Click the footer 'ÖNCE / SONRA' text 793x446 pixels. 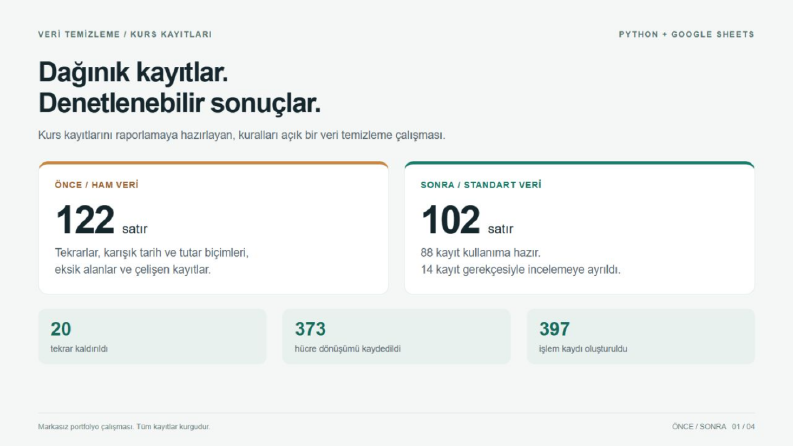coord(699,427)
